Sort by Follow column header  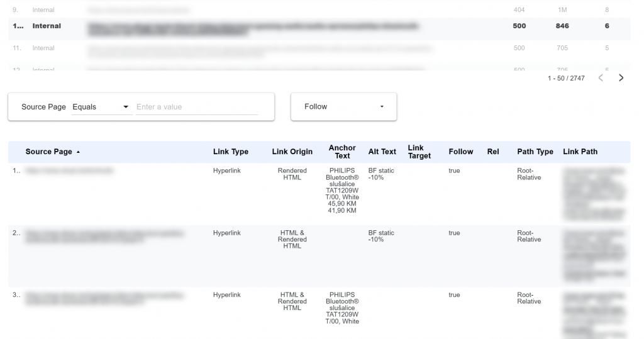click(460, 152)
